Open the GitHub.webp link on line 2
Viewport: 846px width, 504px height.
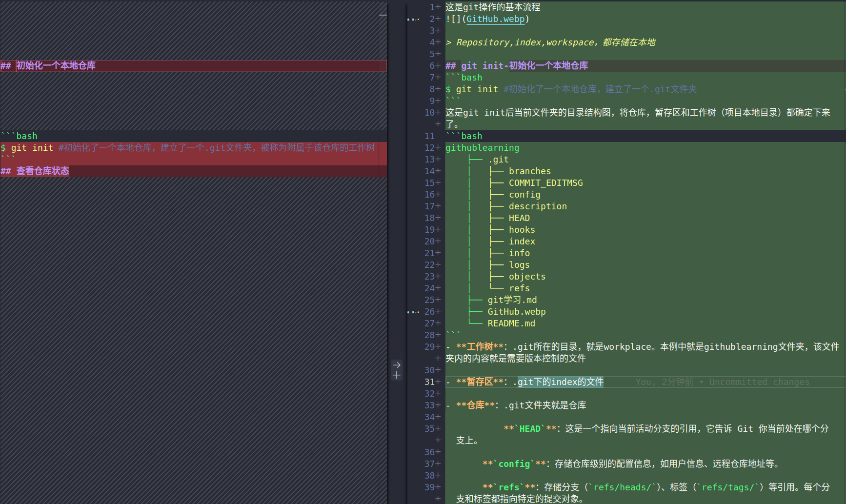point(495,19)
